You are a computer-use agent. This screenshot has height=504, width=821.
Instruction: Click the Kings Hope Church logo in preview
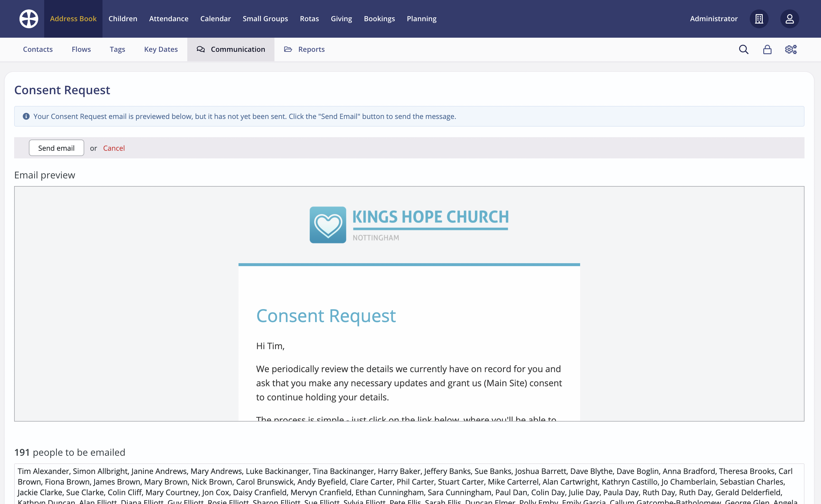(409, 224)
